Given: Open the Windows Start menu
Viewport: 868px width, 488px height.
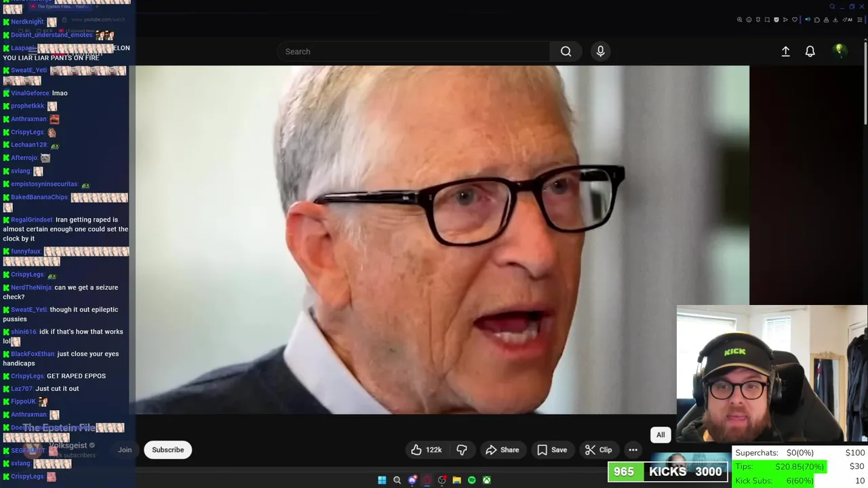Looking at the screenshot, I should (x=382, y=480).
